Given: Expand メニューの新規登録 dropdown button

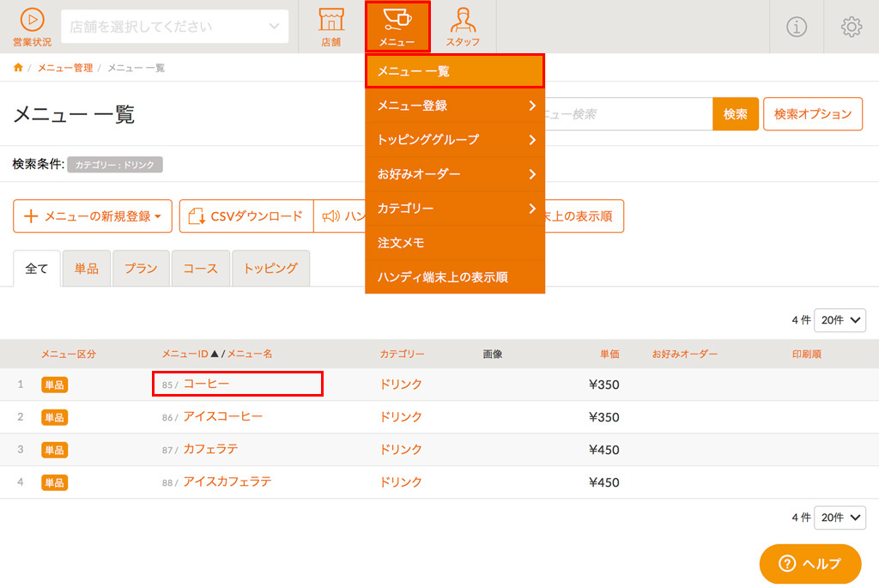Looking at the screenshot, I should click(x=93, y=215).
